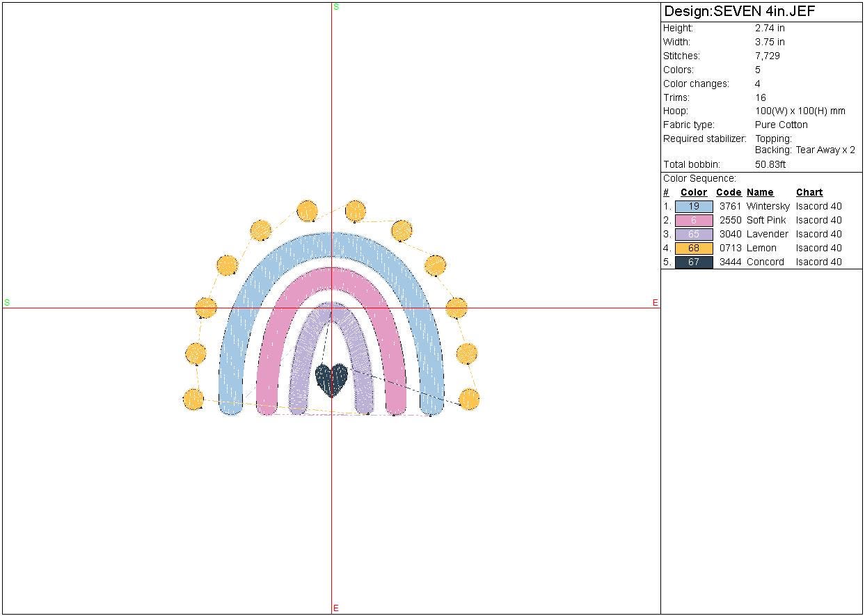Select the dark Concord swatch numbered 67
865x616 pixels.
tap(694, 262)
